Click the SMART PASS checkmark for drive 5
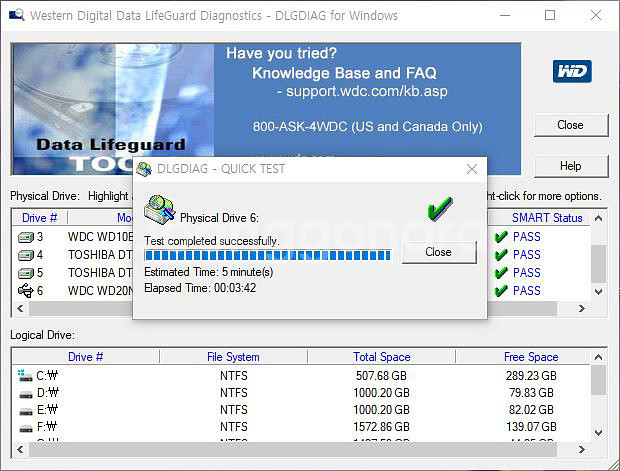The image size is (620, 471). [501, 272]
